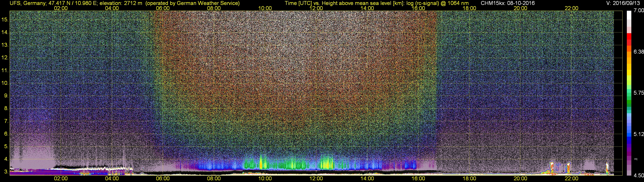Click the 06:00 label on the top time axis
This screenshot has width=644, height=182.
click(163, 8)
